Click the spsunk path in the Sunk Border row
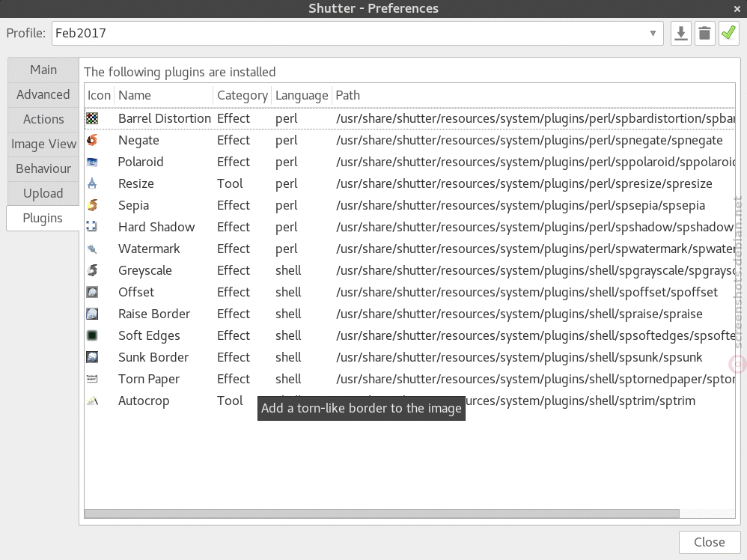Image resolution: width=747 pixels, height=560 pixels. (x=519, y=357)
